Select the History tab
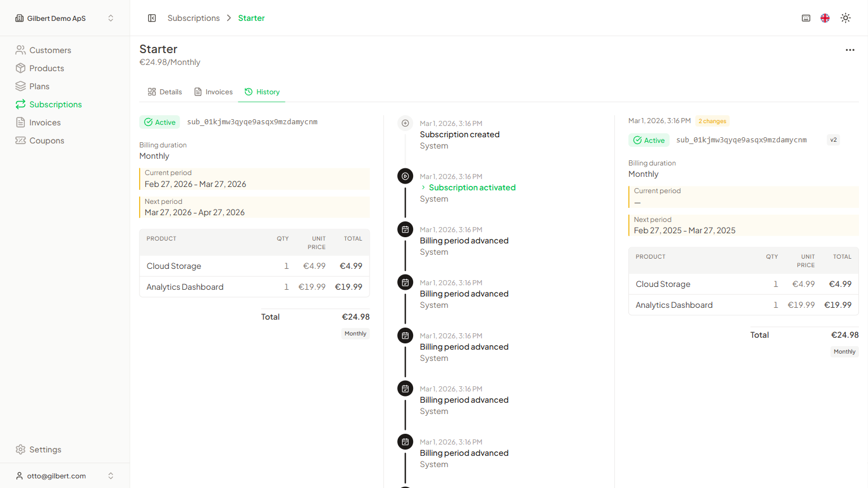Screen dimensions: 868x488 pos(262,92)
